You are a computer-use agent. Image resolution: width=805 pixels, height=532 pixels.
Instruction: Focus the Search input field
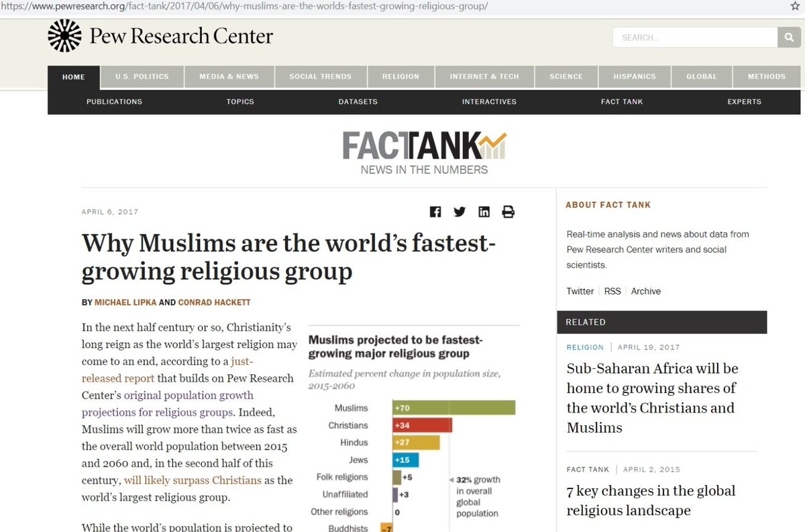click(695, 38)
